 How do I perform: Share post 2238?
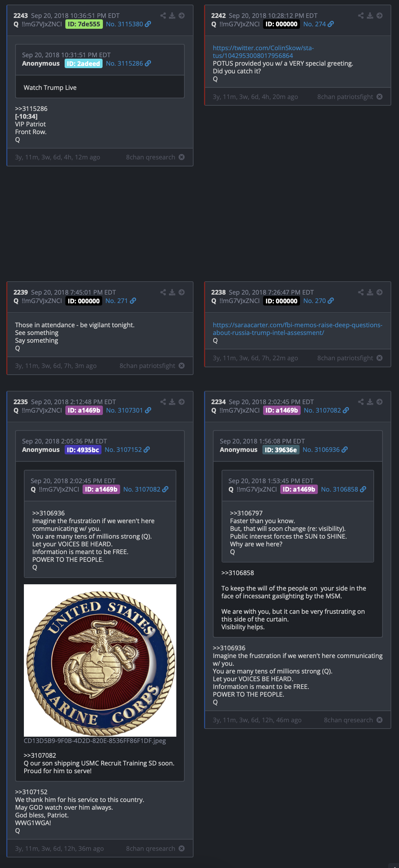pyautogui.click(x=361, y=292)
